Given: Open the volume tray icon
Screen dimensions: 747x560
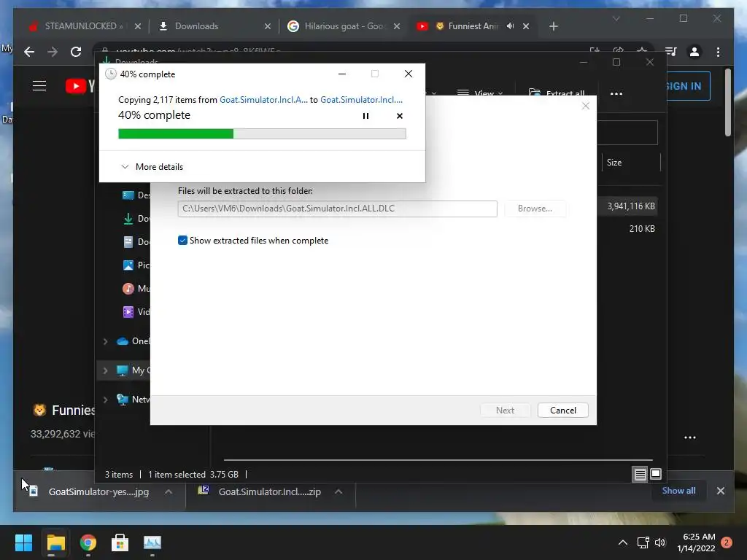Looking at the screenshot, I should coord(659,542).
